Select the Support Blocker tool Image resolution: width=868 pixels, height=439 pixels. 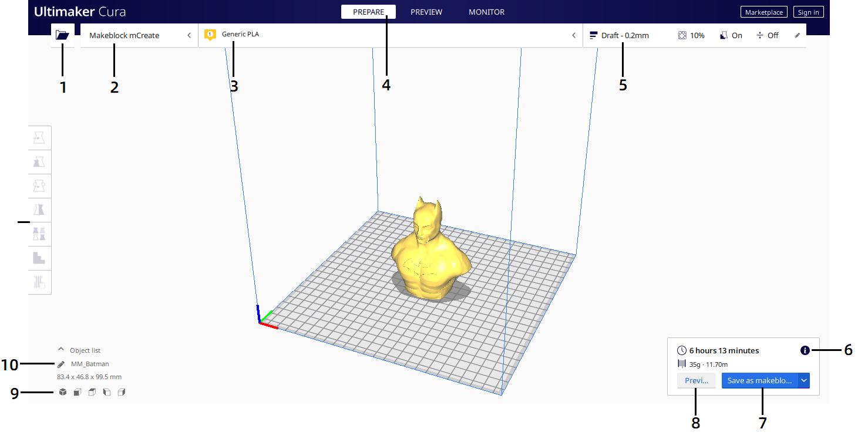pyautogui.click(x=39, y=258)
